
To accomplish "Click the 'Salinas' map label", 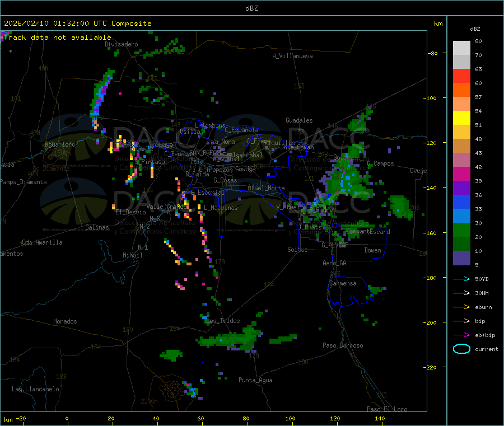I will (x=97, y=227).
